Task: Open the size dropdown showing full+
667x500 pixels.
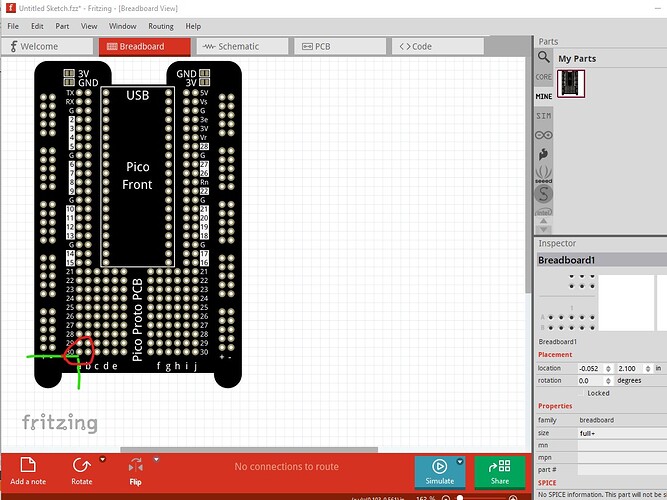Action: point(622,433)
